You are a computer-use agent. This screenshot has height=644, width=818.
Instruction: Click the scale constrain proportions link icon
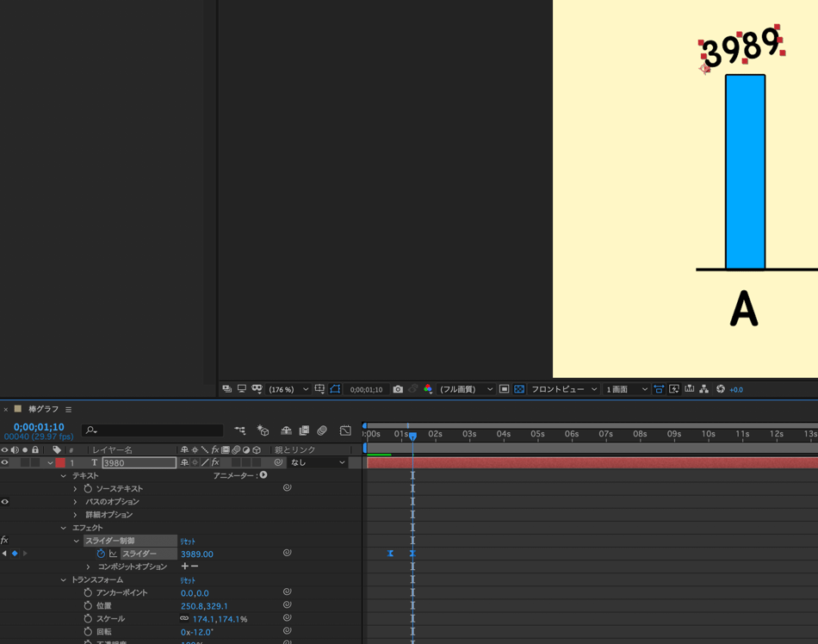184,618
